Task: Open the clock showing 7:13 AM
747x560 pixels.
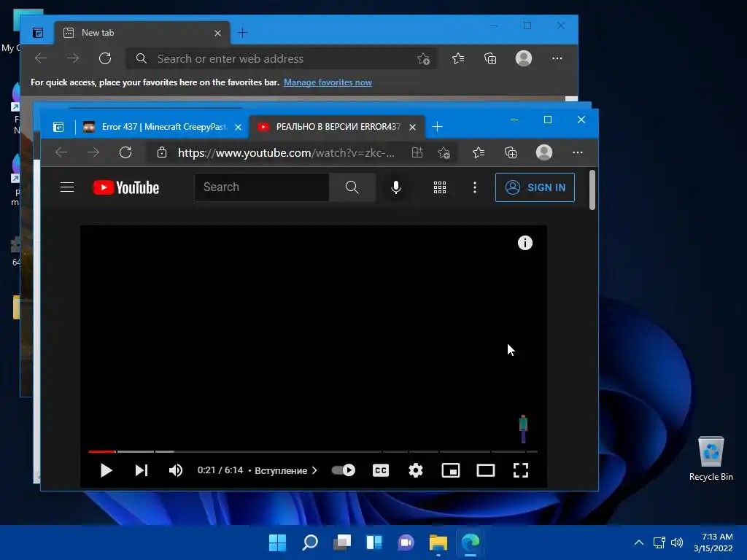Action: [x=713, y=542]
